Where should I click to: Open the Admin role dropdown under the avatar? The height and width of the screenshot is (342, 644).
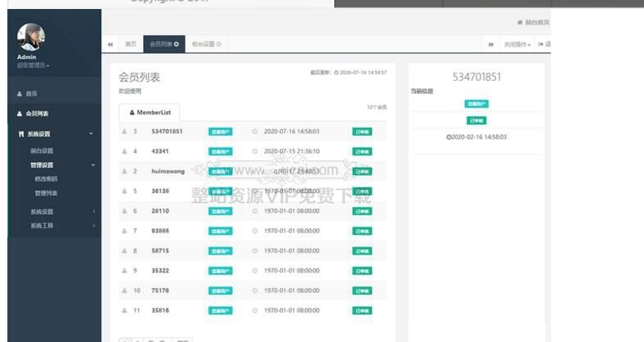pyautogui.click(x=34, y=65)
